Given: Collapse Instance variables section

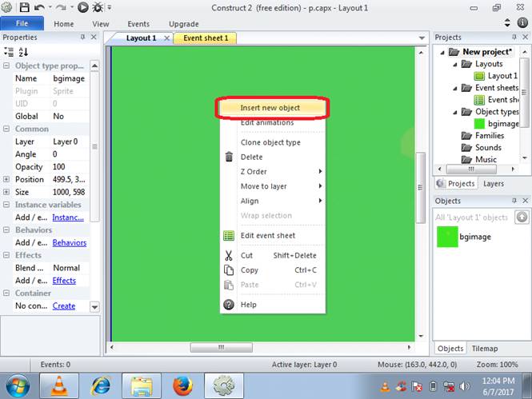Looking at the screenshot, I should (6, 205).
